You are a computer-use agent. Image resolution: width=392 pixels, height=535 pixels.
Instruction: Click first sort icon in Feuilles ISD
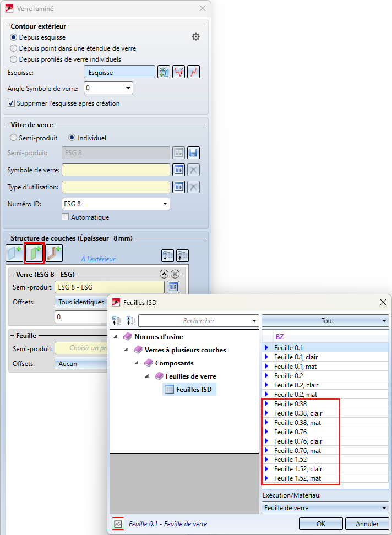tap(117, 321)
